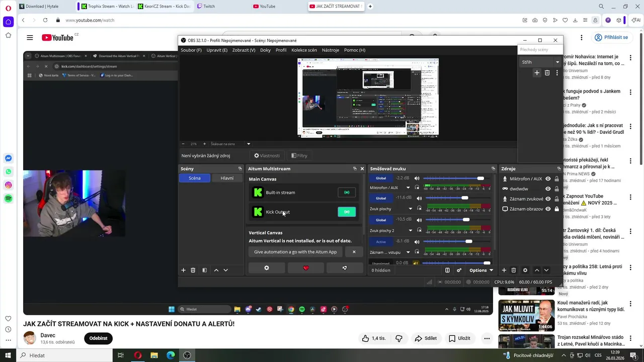Image resolution: width=644 pixels, height=362 pixels.
Task: Open advanced audio properties gear icon
Action: (459, 270)
